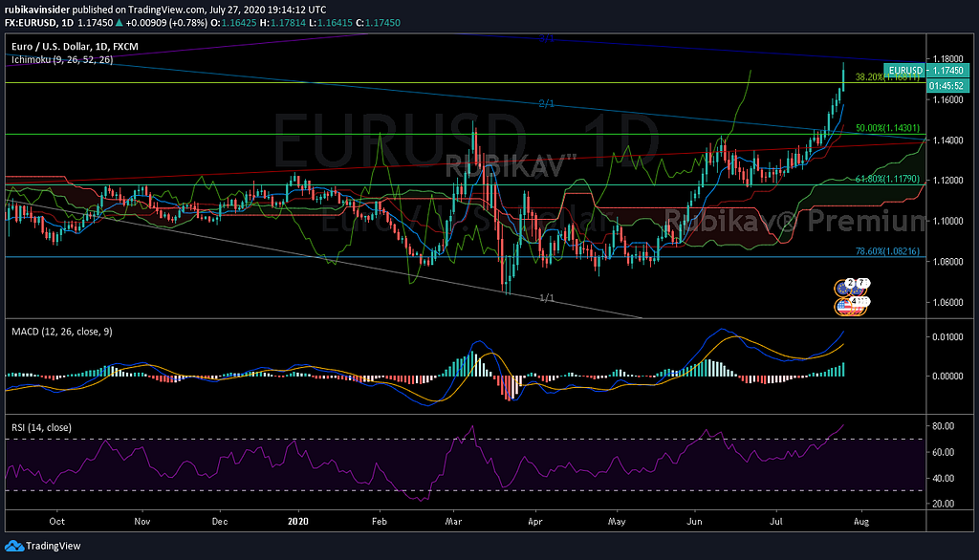This screenshot has height=560, width=979.
Task: Select the 50.00%(1.14301) Fibonacci level label
Action: coord(887,128)
